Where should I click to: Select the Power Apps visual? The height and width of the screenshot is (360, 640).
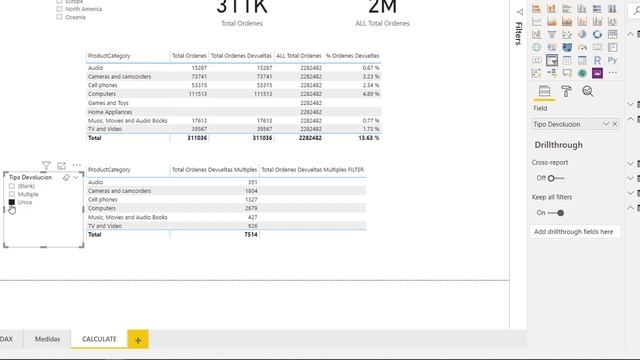coord(597,73)
